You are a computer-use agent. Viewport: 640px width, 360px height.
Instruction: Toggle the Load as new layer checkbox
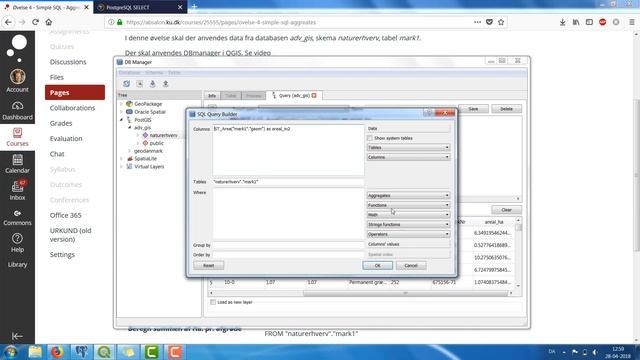point(213,302)
